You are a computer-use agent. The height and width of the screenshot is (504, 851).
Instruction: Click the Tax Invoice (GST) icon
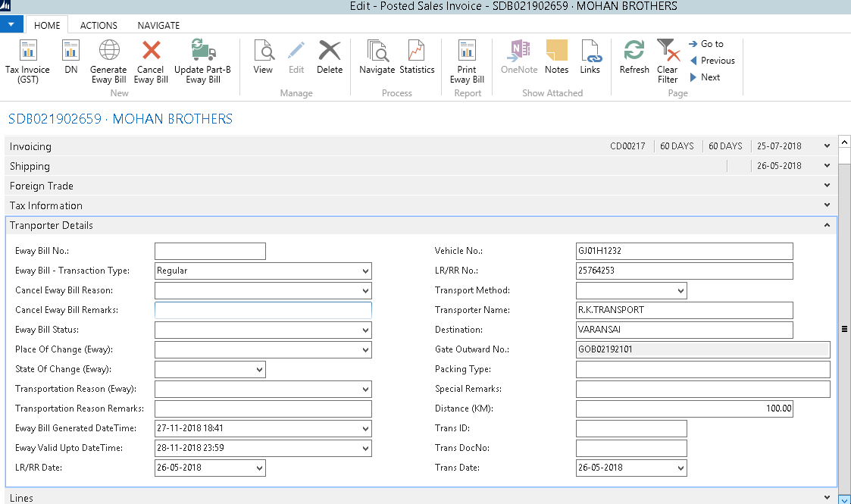28,52
